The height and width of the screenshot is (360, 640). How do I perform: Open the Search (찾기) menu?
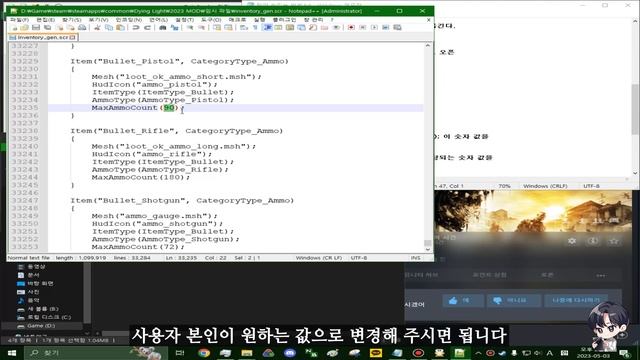(x=71, y=20)
